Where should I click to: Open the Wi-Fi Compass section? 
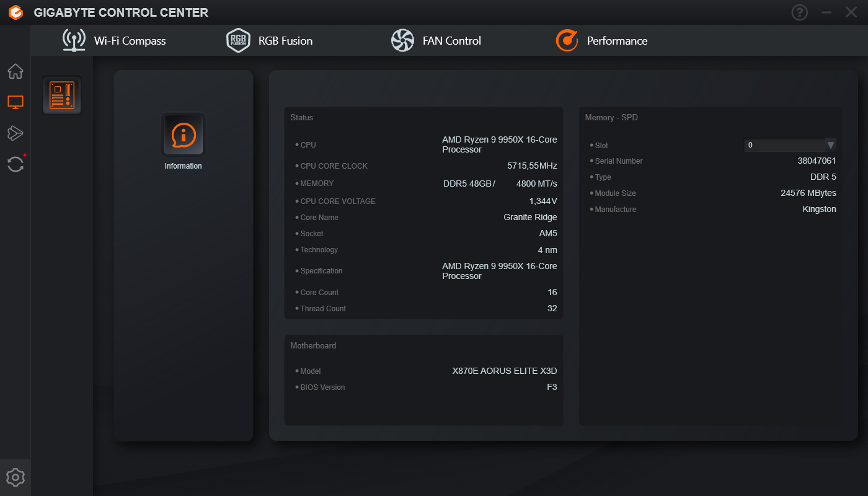pos(115,41)
